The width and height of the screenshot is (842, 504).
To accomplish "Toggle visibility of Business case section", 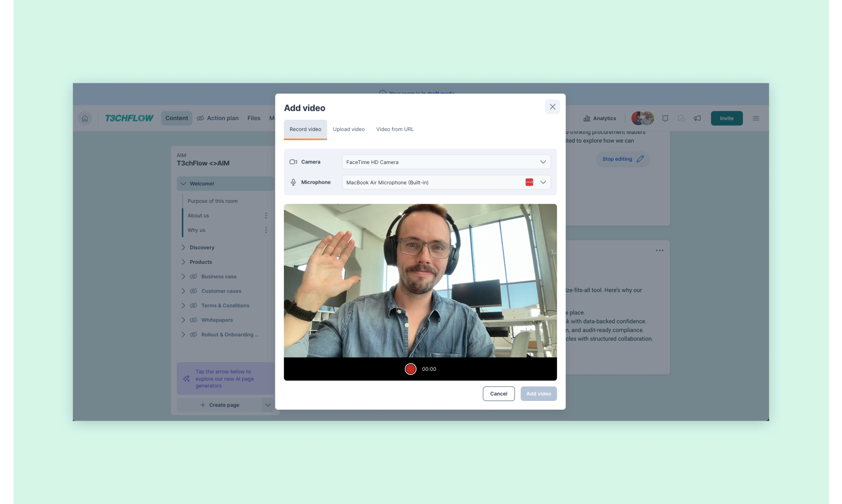I will (193, 276).
